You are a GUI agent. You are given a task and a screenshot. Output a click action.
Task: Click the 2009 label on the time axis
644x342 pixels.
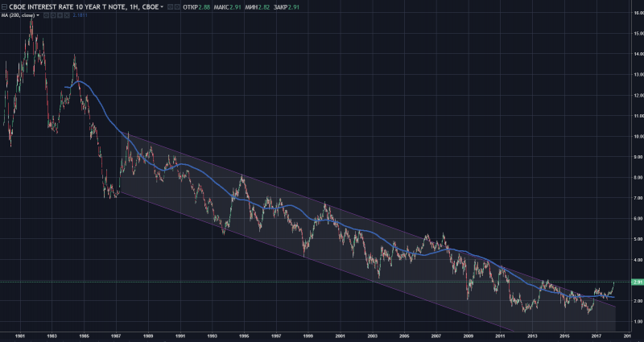click(x=468, y=335)
